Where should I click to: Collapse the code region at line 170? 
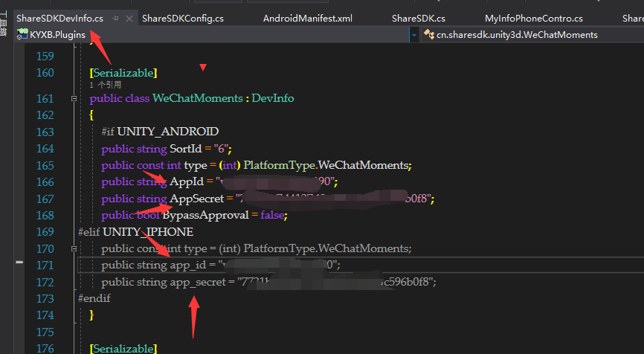[x=73, y=249]
